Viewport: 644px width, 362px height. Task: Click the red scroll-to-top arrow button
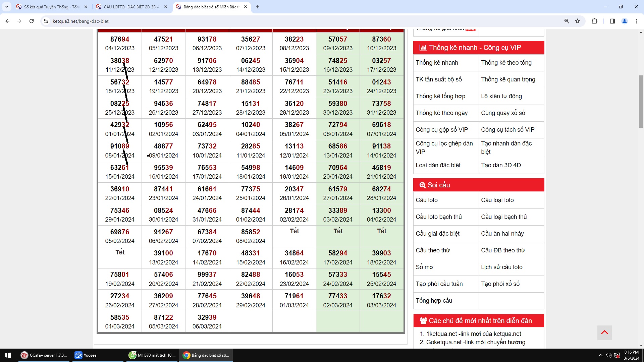click(x=604, y=333)
